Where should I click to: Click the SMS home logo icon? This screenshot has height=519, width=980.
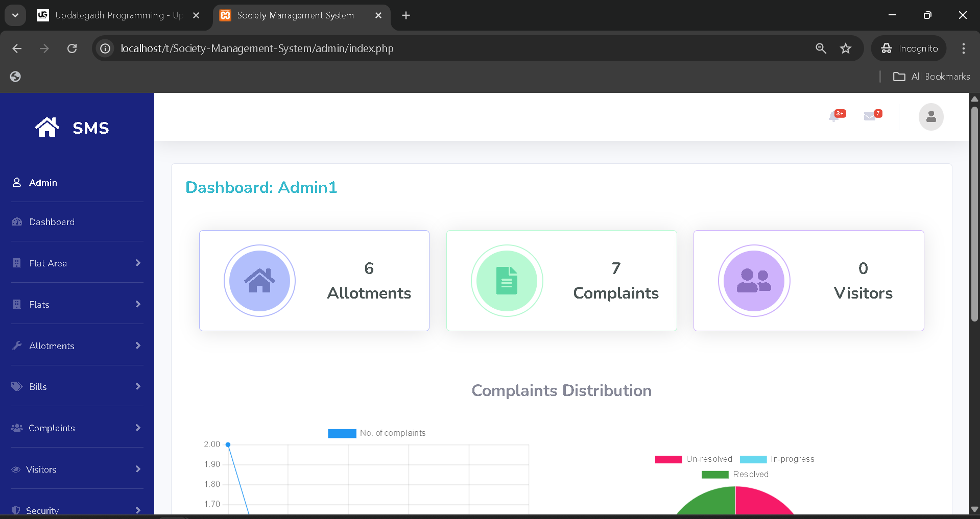point(47,127)
